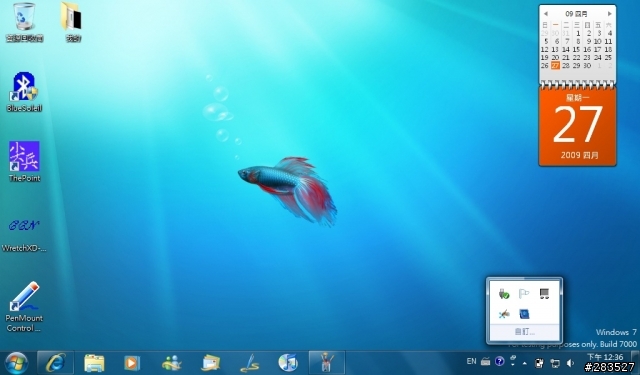
Task: Open the taskbar clock showing 12:36
Action: 605,357
